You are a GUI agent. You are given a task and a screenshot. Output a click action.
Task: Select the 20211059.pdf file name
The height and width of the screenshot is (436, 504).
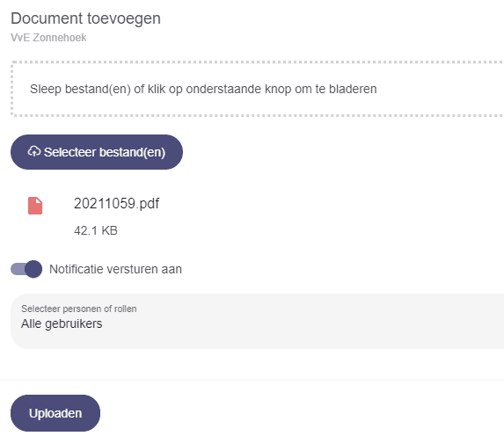click(116, 203)
